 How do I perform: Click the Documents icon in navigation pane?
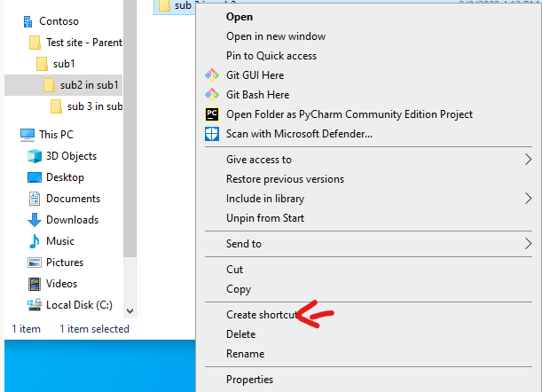(35, 199)
